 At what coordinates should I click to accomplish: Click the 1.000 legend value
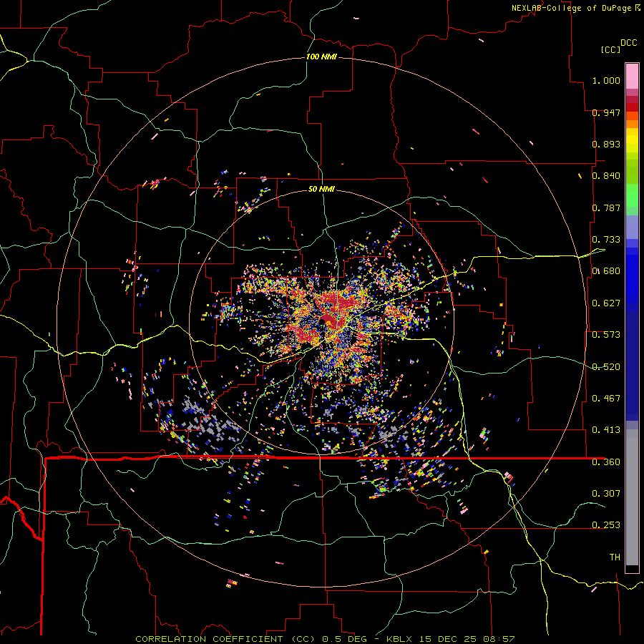point(606,80)
